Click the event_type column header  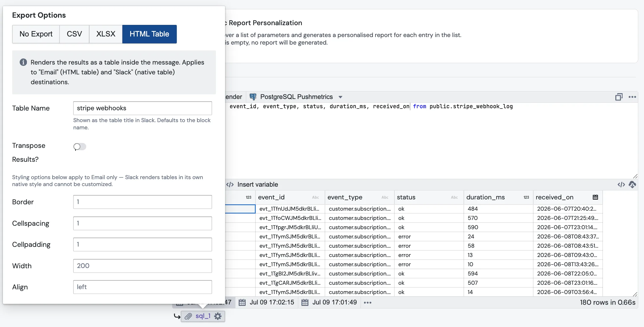point(360,197)
